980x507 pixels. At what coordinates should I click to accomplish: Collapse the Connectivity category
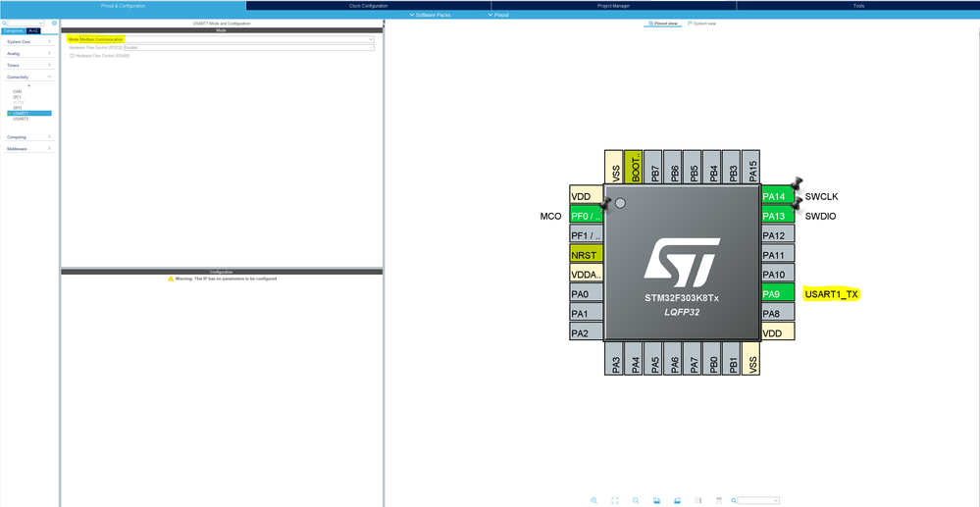tap(28, 76)
